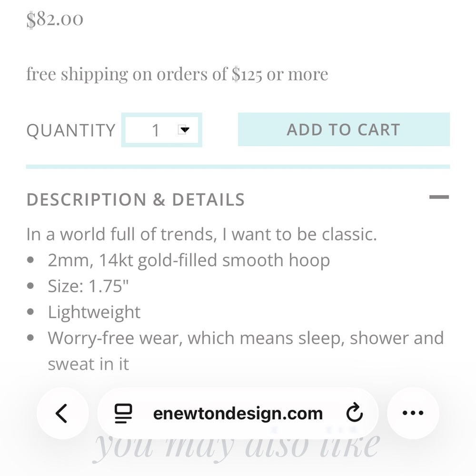Image resolution: width=476 pixels, height=476 pixels.
Task: Collapse Description & Details using the minus icon
Action: click(439, 197)
